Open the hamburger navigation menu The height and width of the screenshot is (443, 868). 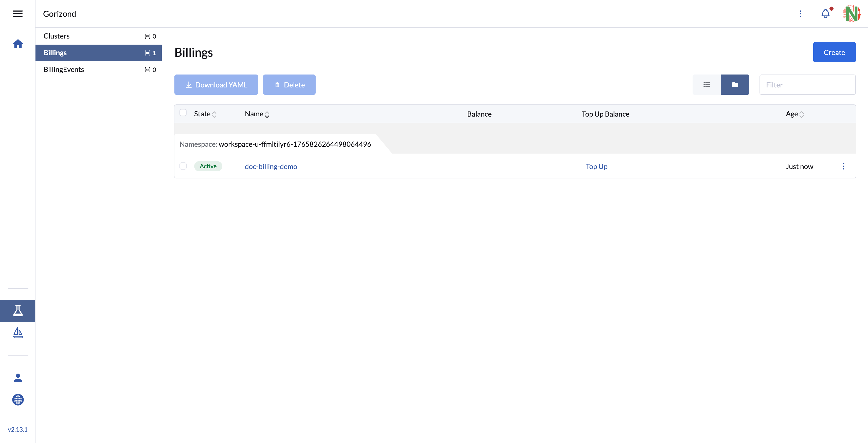17,14
